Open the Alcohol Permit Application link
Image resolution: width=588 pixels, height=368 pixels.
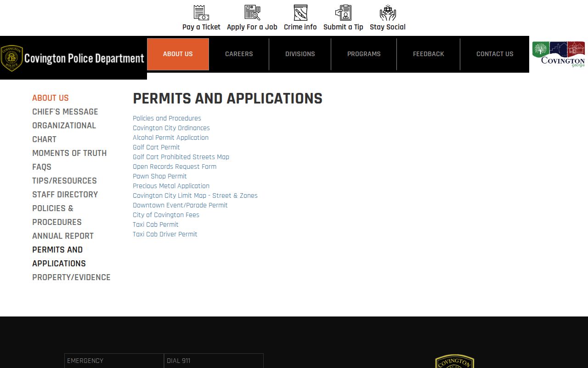tap(170, 138)
